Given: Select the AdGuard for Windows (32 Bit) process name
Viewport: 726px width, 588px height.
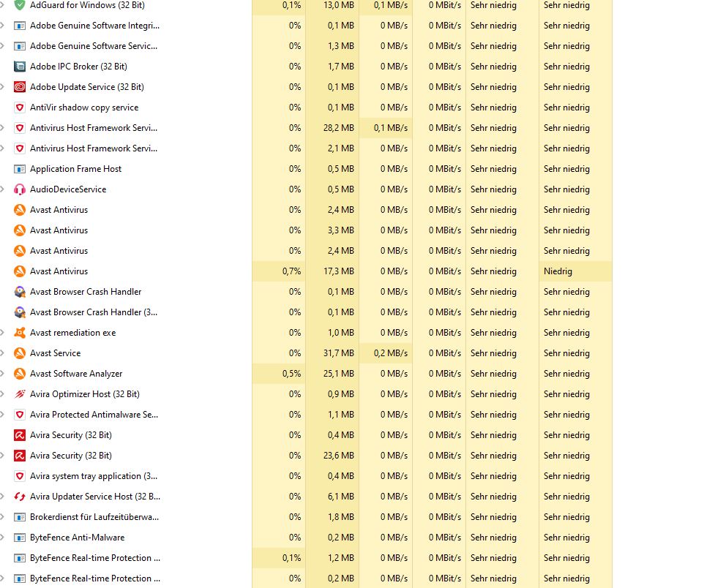Looking at the screenshot, I should pos(87,5).
